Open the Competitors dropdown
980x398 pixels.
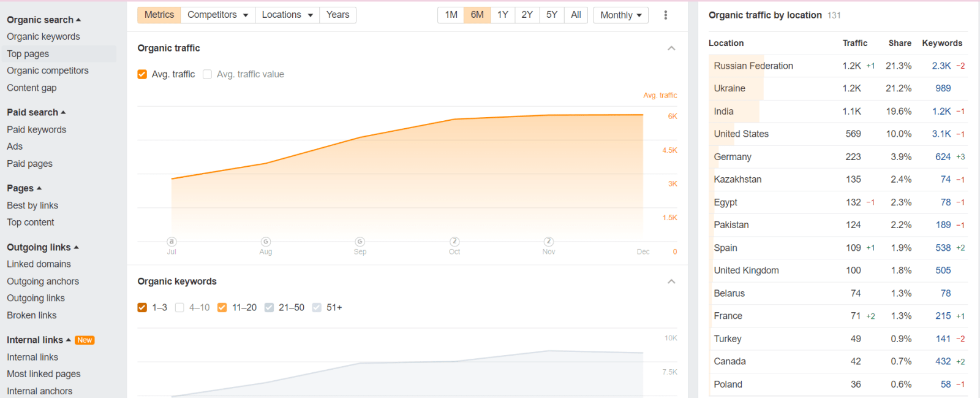pos(218,15)
